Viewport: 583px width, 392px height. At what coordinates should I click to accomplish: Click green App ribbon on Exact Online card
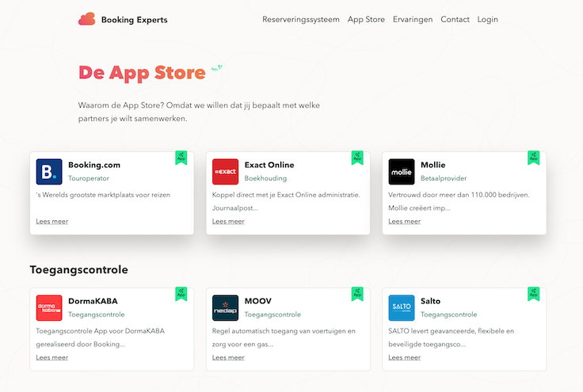point(357,158)
